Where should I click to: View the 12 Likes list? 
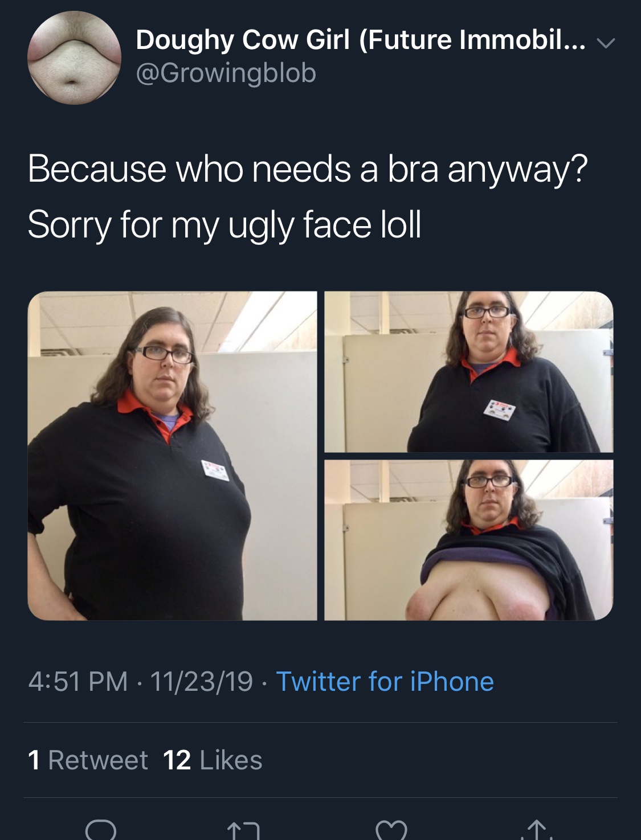213,760
